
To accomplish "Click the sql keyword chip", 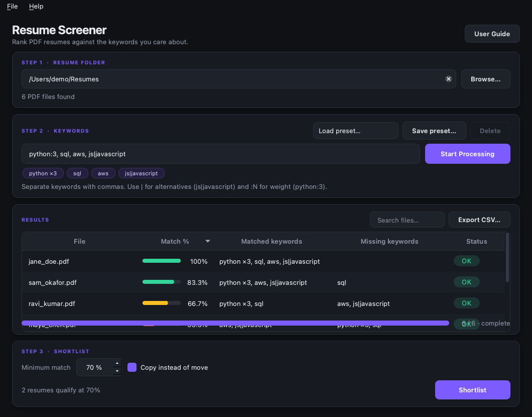I will [x=77, y=173].
